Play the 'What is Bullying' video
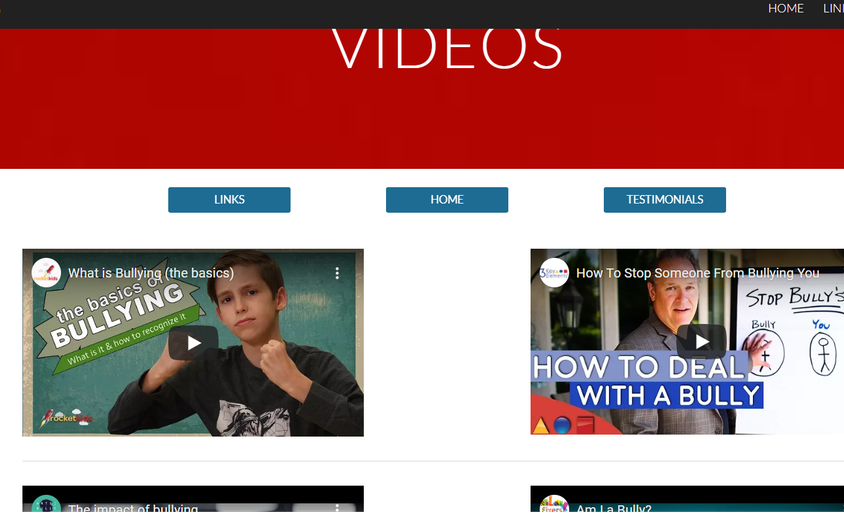This screenshot has width=844, height=521. pos(193,343)
